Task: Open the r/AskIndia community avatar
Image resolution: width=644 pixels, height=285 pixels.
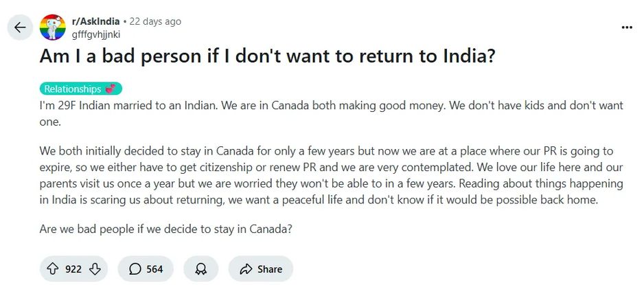Action: coord(51,27)
